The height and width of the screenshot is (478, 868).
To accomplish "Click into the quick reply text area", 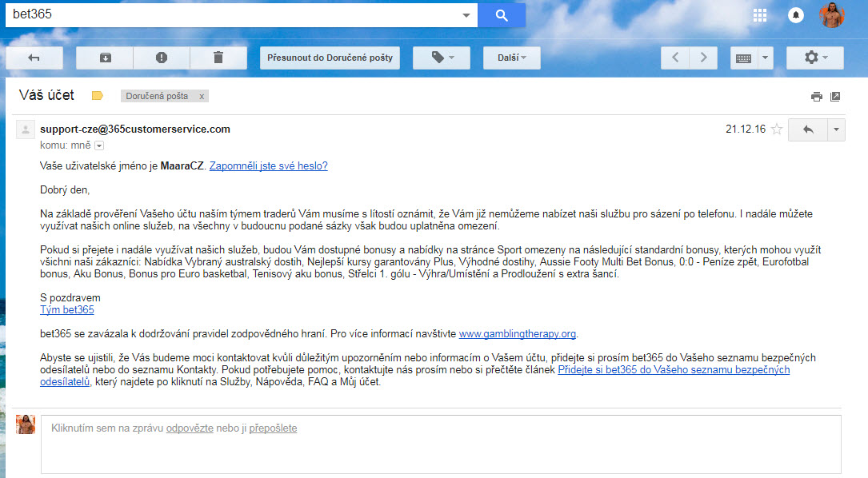I will (x=441, y=444).
